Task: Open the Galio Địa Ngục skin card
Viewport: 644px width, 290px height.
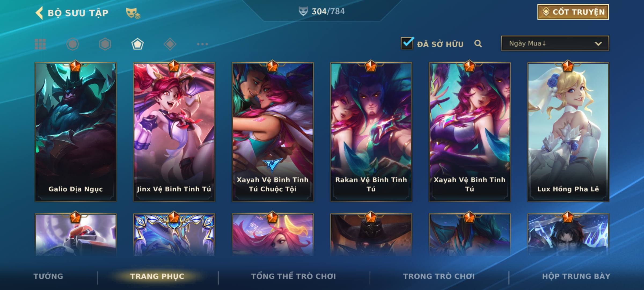Action: [76, 132]
